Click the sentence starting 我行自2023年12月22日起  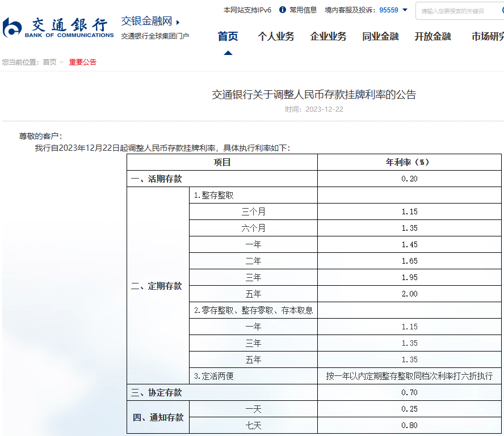pyautogui.click(x=162, y=148)
